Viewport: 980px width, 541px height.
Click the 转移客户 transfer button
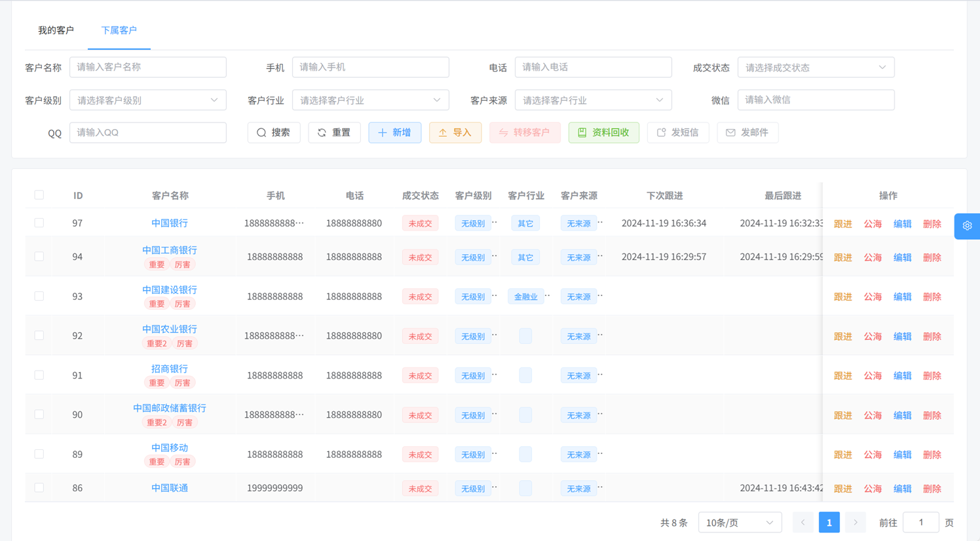(x=525, y=132)
